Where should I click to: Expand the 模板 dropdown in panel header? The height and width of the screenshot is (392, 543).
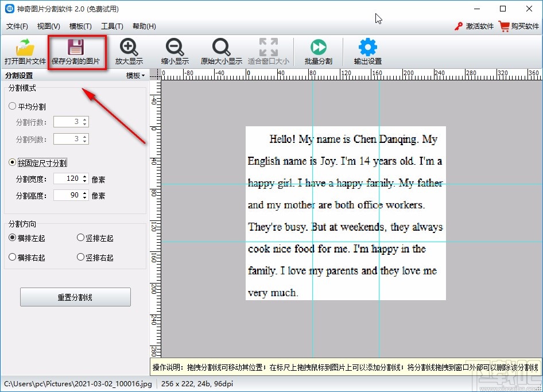pyautogui.click(x=135, y=76)
